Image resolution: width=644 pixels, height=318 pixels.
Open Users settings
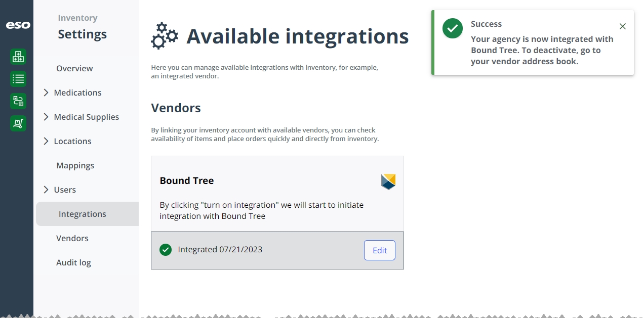tap(65, 190)
